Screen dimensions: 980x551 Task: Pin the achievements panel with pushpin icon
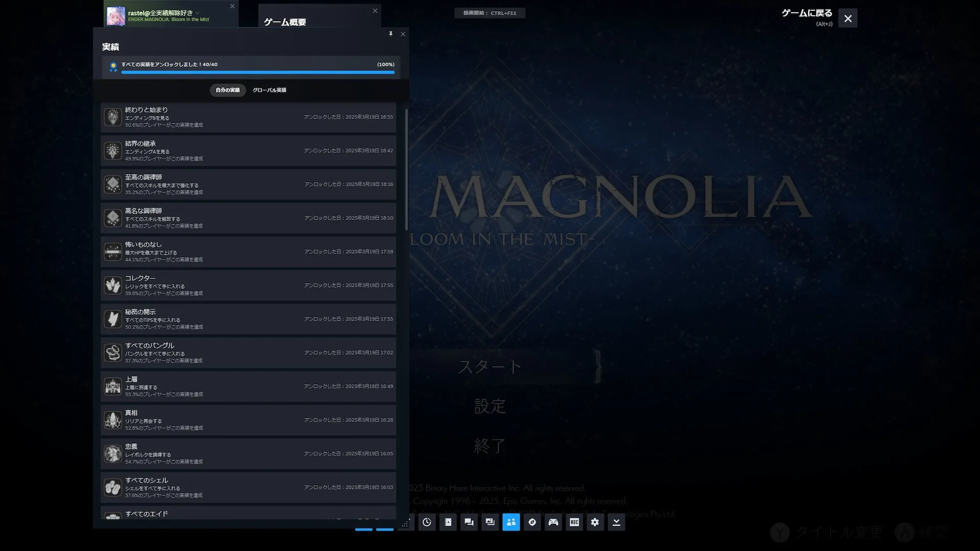390,34
